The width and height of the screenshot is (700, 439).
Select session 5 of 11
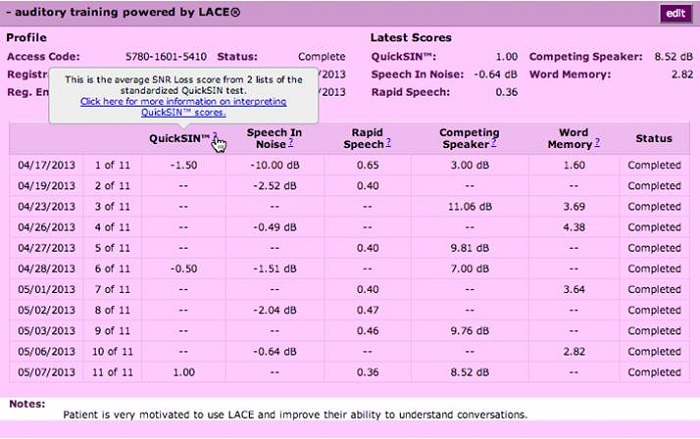[x=112, y=248]
